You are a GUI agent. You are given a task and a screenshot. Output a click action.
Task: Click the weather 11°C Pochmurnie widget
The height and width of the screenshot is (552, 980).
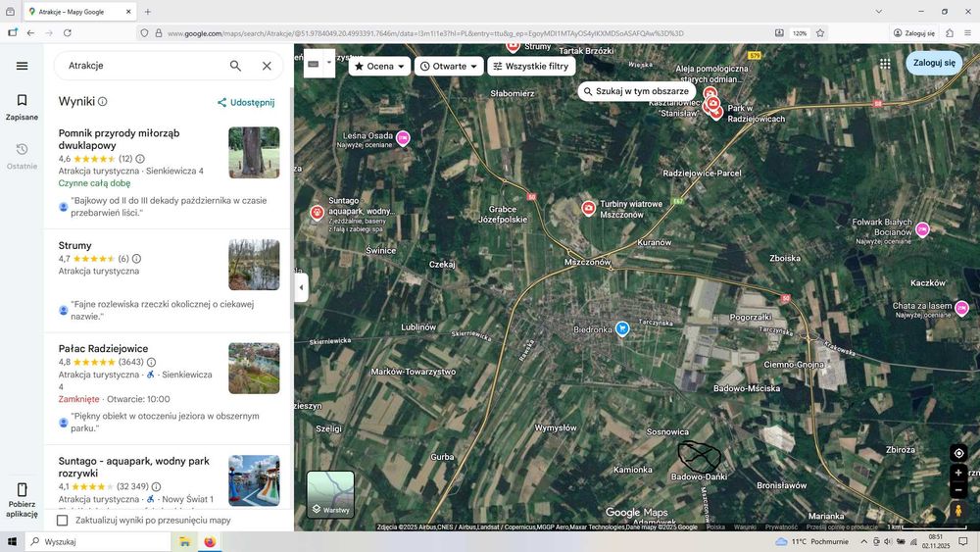(x=811, y=541)
